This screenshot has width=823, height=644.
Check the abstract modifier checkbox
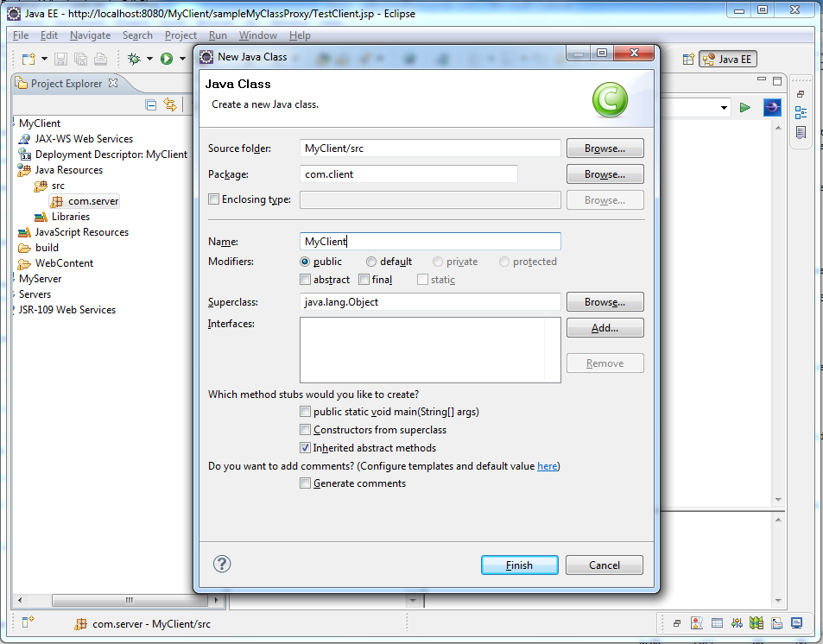[x=305, y=279]
